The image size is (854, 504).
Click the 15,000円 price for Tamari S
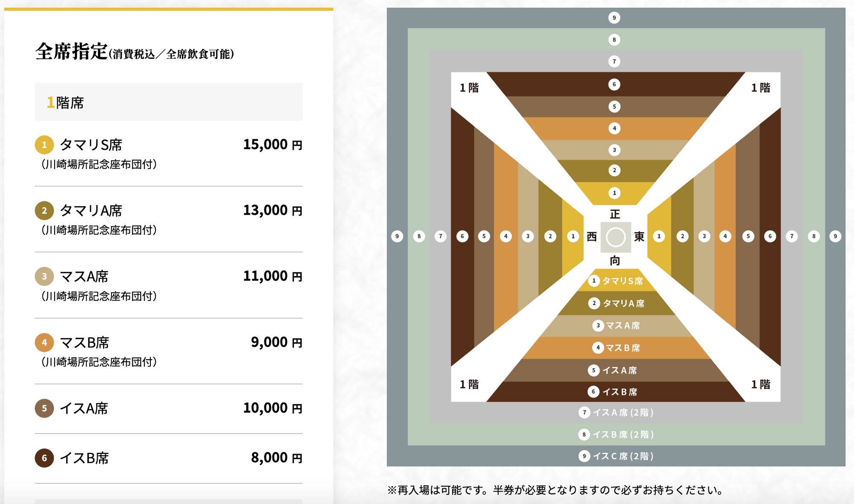[272, 145]
